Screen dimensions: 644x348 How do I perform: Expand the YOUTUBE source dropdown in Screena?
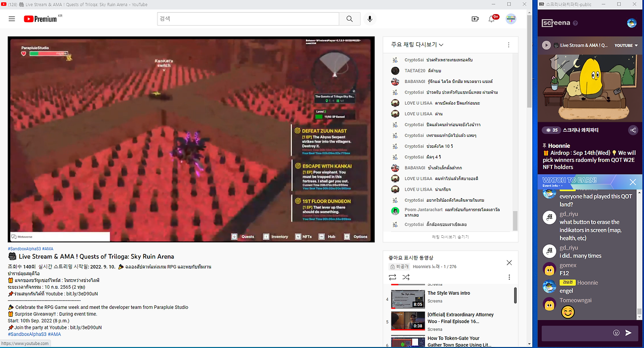coord(626,45)
